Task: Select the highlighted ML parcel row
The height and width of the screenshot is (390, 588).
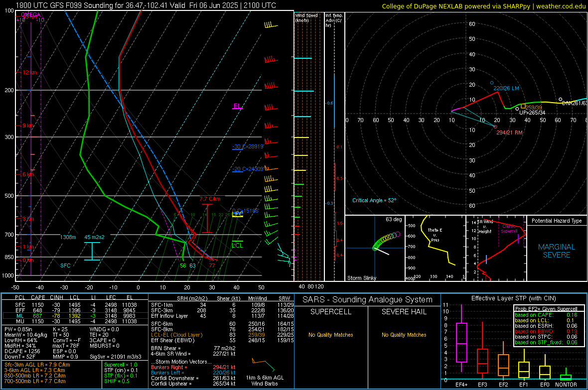Action: pyautogui.click(x=75, y=316)
